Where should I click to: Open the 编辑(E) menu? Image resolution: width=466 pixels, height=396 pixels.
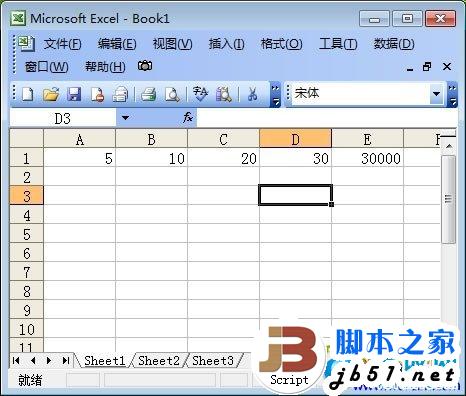point(117,44)
